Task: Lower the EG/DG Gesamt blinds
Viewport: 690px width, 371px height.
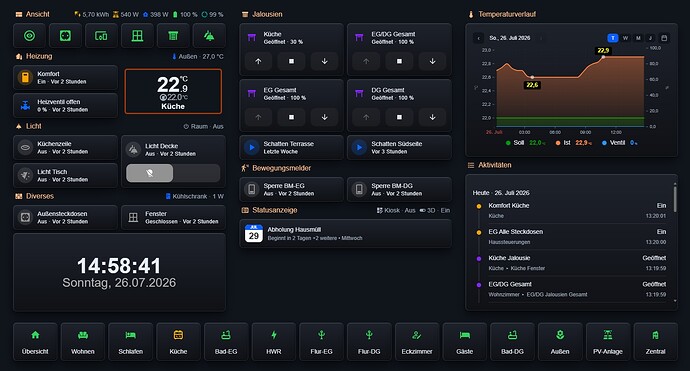Action: tap(432, 61)
